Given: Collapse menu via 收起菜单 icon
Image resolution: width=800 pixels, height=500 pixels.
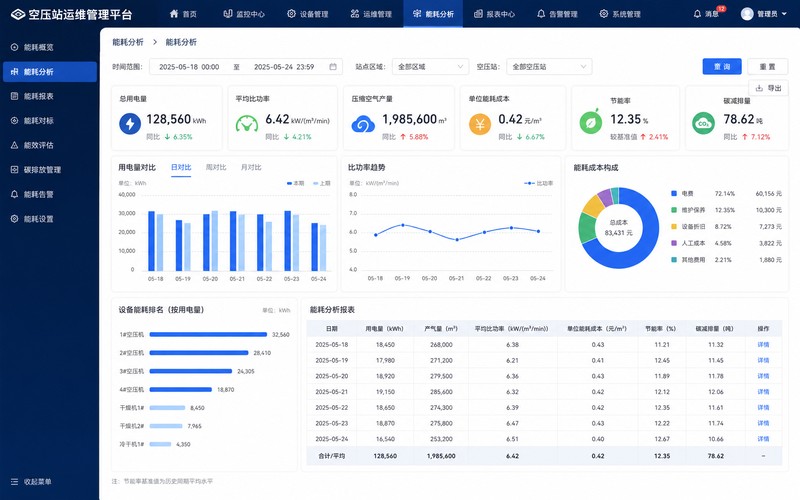Looking at the screenshot, I should tap(15, 481).
